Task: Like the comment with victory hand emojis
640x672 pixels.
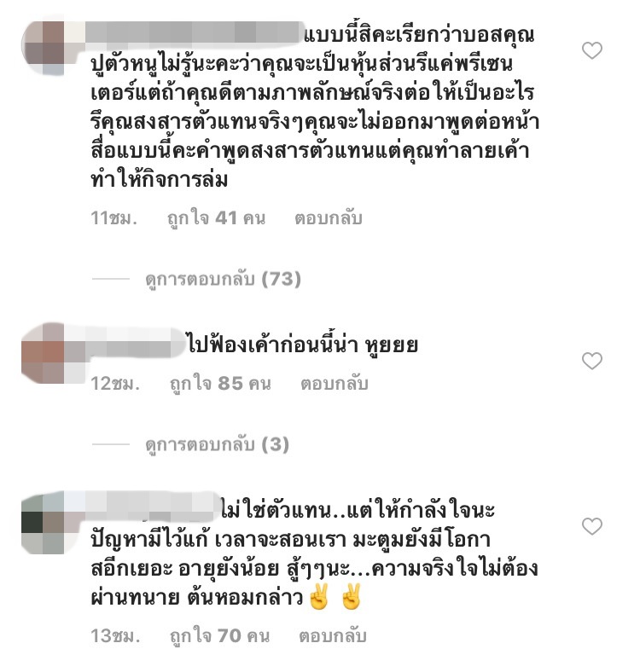Action: (592, 526)
